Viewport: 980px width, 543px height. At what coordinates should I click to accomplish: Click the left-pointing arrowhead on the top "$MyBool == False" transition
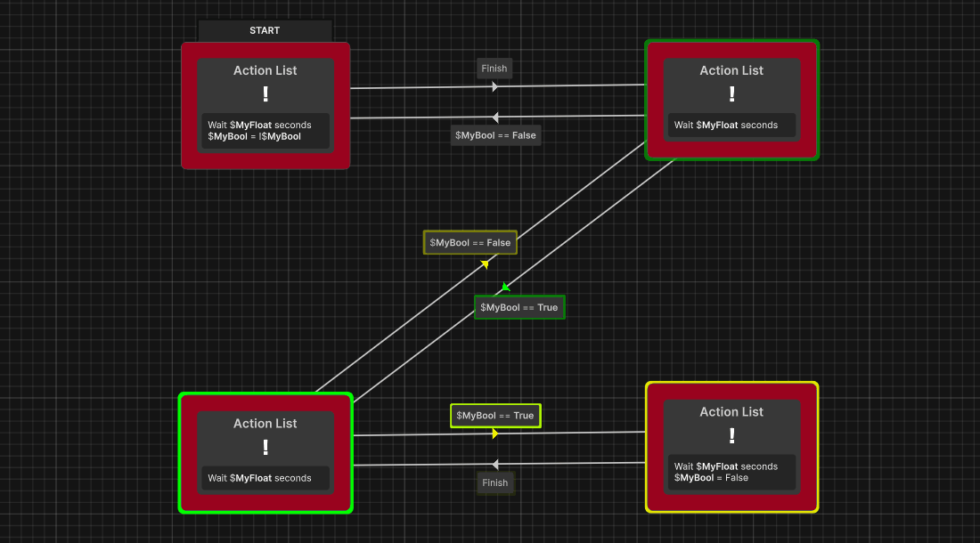(494, 116)
